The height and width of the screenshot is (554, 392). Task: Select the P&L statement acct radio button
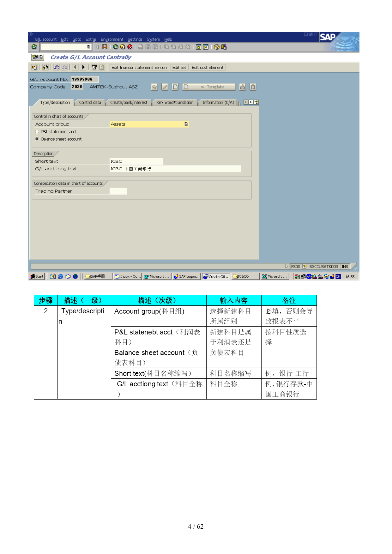(x=37, y=132)
